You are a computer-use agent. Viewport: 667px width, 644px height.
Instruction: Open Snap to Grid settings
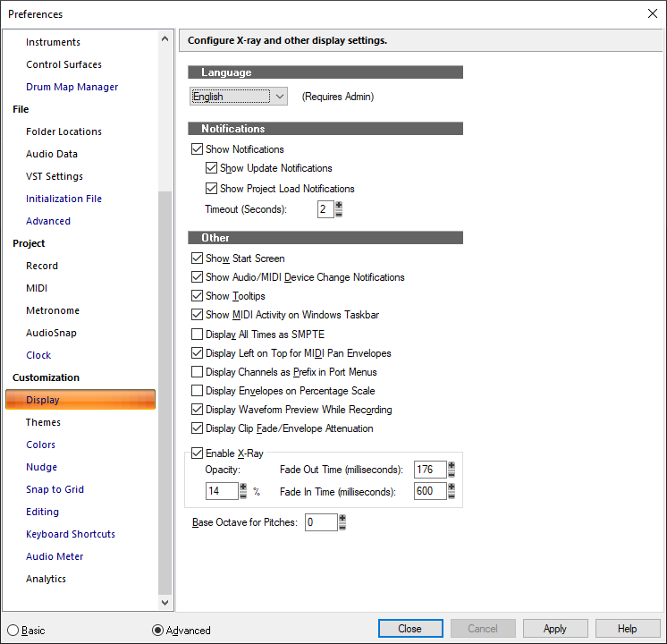click(x=55, y=489)
